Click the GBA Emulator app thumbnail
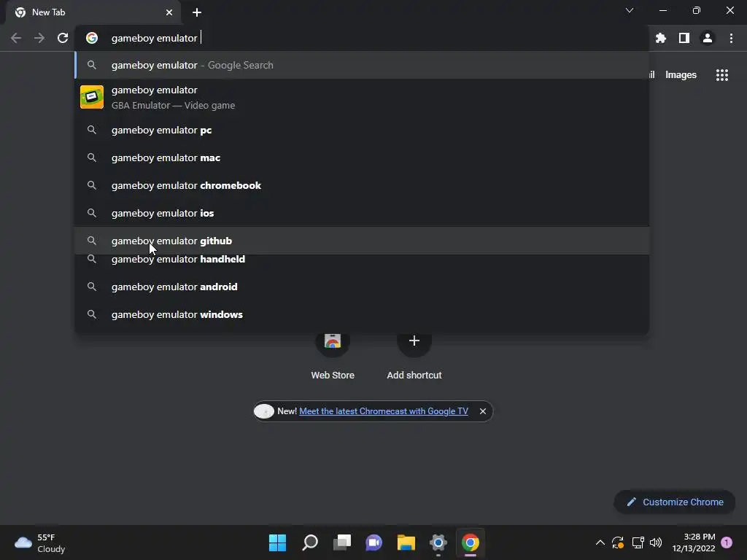Viewport: 747px width, 560px height. click(x=92, y=97)
